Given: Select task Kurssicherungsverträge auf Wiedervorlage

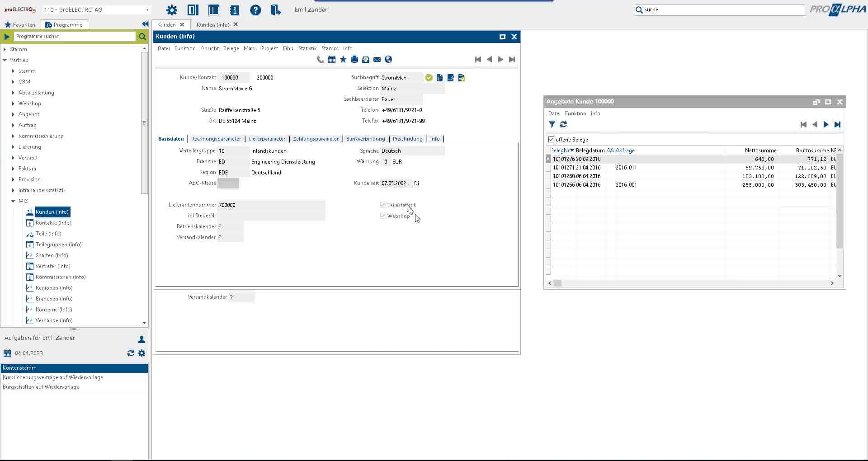Looking at the screenshot, I should [74, 377].
